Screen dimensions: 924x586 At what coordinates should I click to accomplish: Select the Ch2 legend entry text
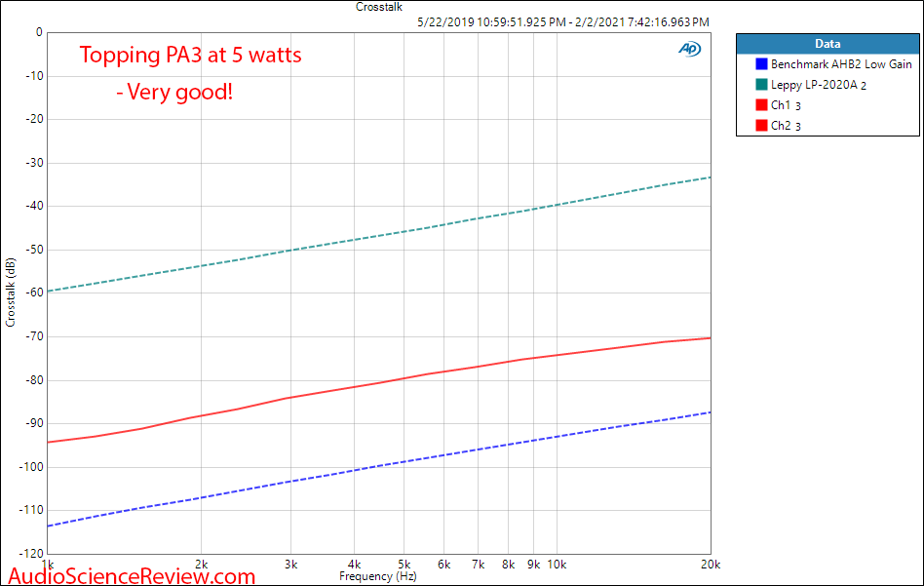pyautogui.click(x=786, y=125)
